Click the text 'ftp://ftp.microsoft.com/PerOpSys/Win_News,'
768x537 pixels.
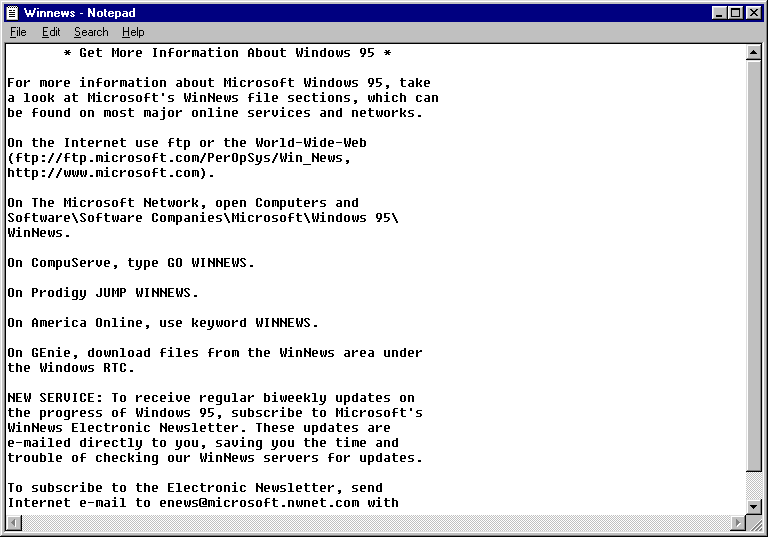(183, 158)
